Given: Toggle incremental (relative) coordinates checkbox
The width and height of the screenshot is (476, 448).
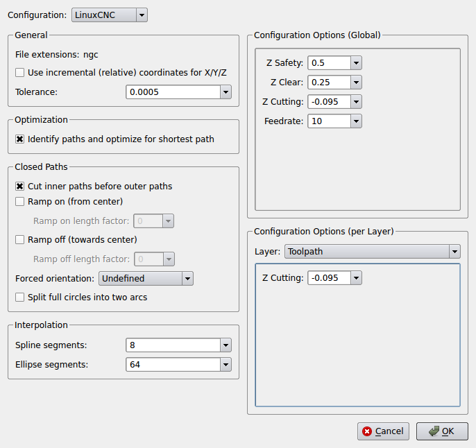Looking at the screenshot, I should pos(19,73).
